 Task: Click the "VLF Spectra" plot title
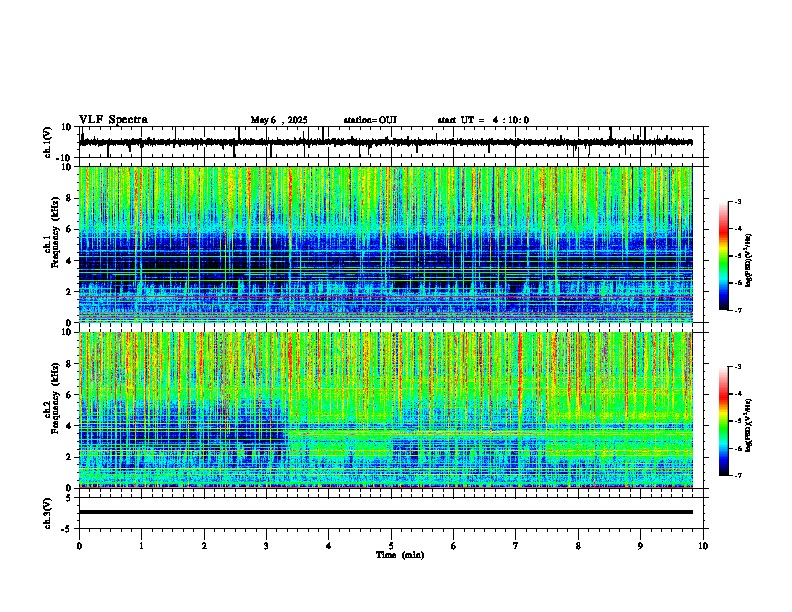[x=113, y=120]
